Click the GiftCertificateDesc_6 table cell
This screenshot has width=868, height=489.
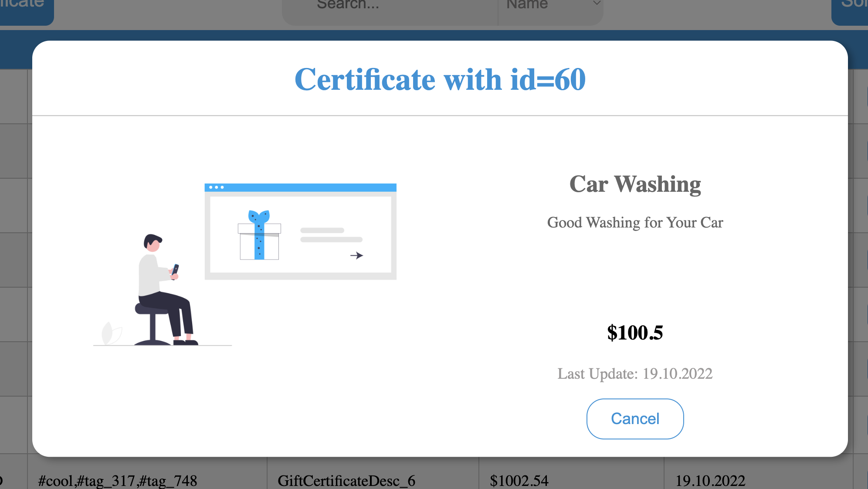[346, 481]
